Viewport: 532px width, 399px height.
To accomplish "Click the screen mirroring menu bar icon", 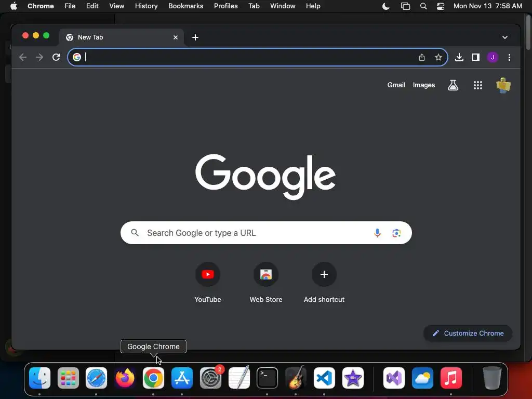I will point(405,6).
